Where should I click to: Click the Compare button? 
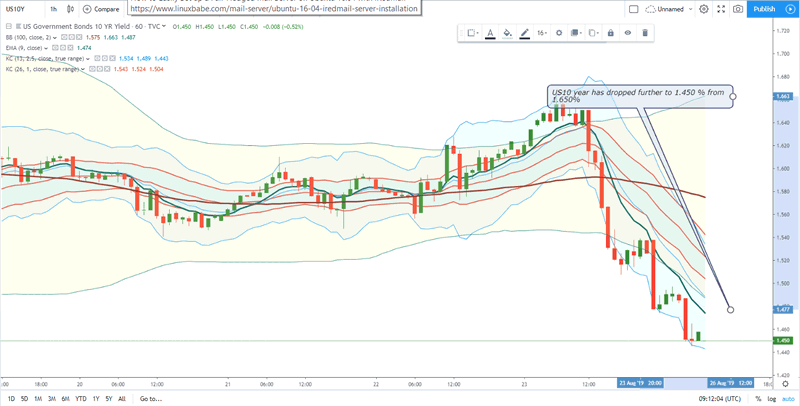(x=101, y=9)
